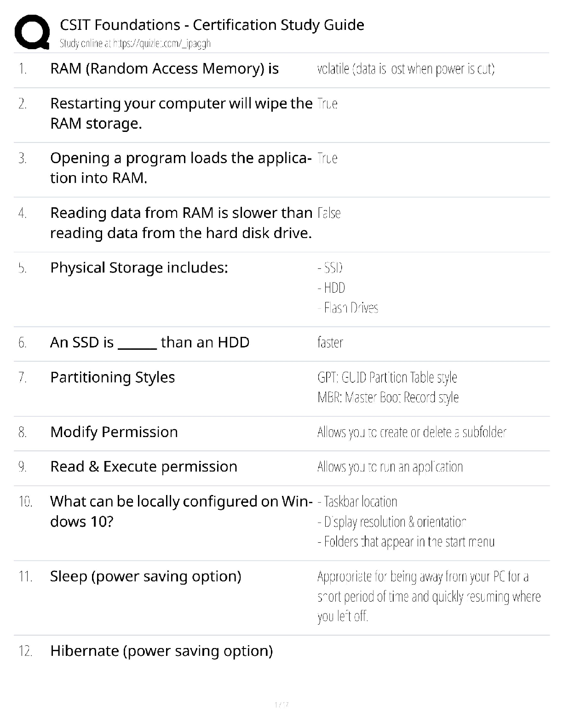Click 'MBR: Master Boot Record style' text

[x=388, y=397]
